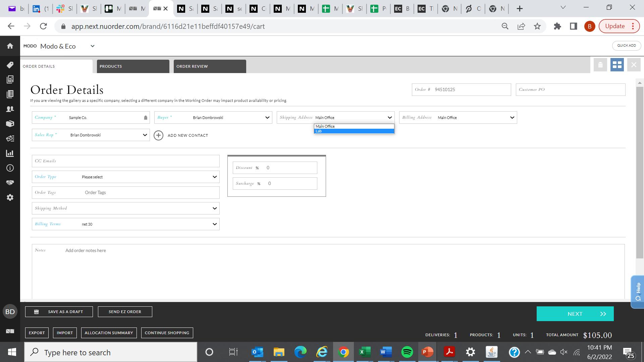Open the Billing Terms dropdown
644x362 pixels.
[214, 224]
